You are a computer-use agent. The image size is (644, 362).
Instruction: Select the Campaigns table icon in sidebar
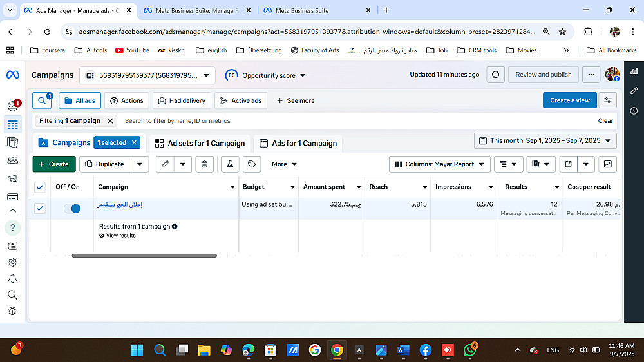click(13, 124)
